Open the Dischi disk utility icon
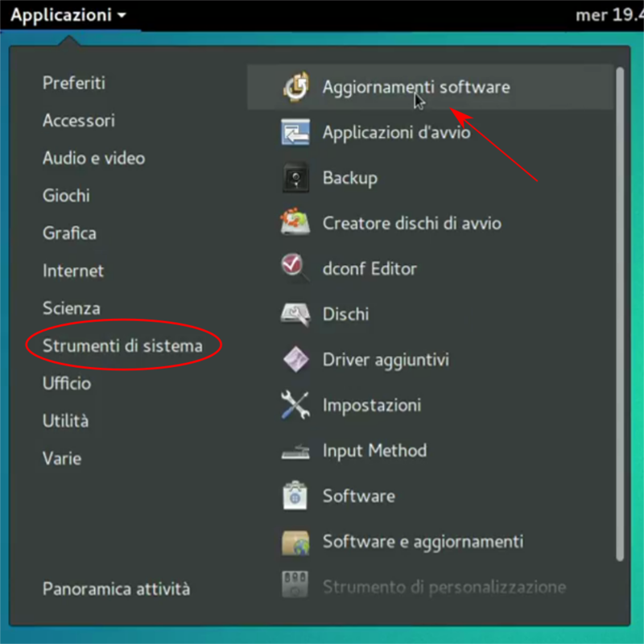644x644 pixels. (296, 314)
